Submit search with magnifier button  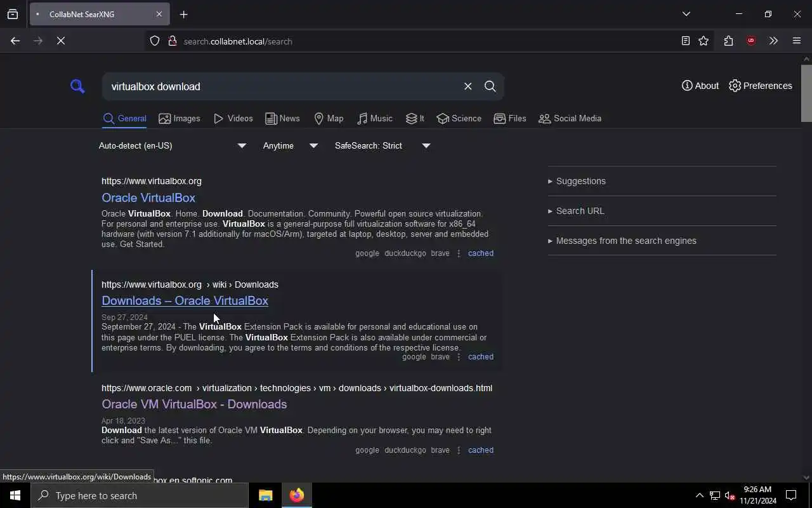[490, 86]
